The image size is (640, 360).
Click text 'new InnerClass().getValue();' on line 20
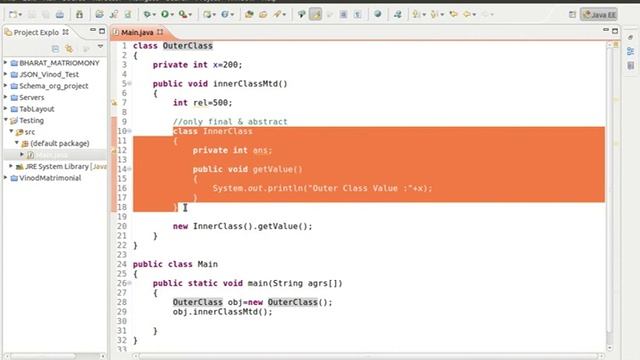[242, 226]
